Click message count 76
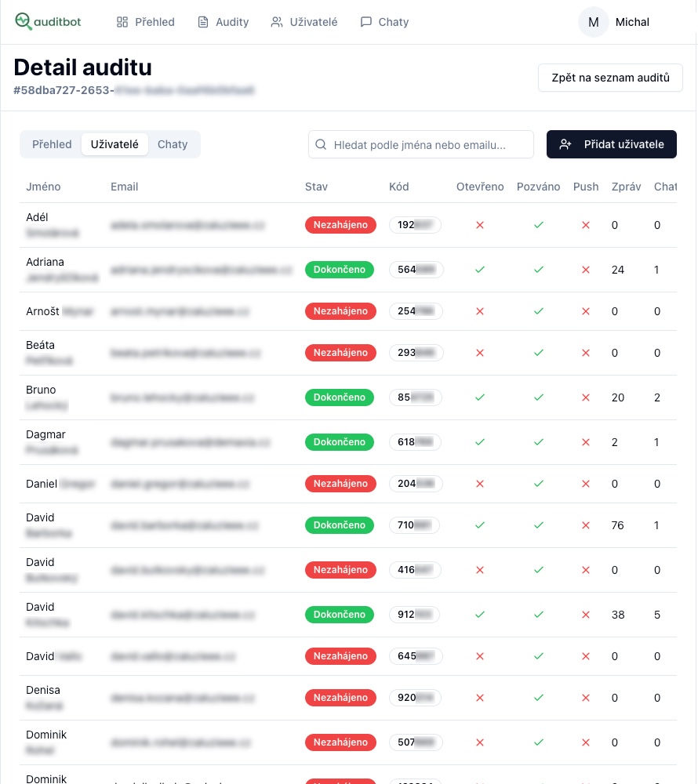The height and width of the screenshot is (784, 698). 617,525
